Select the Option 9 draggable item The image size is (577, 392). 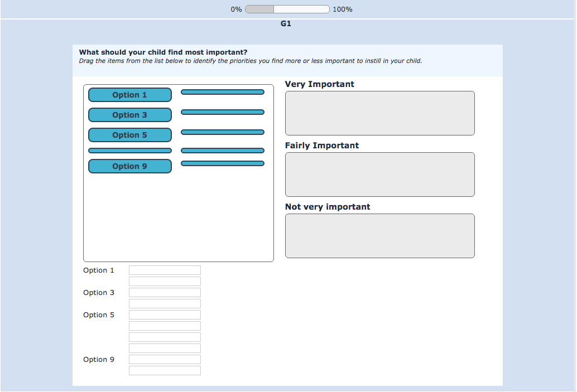coord(129,166)
